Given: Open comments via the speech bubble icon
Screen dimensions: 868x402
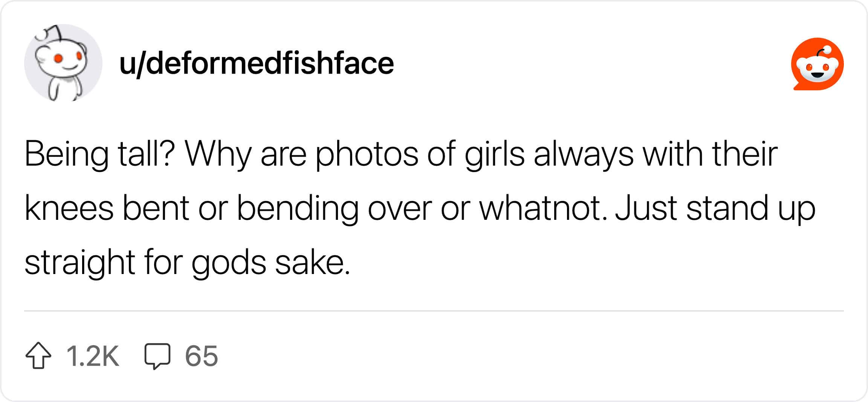Looking at the screenshot, I should click(157, 355).
